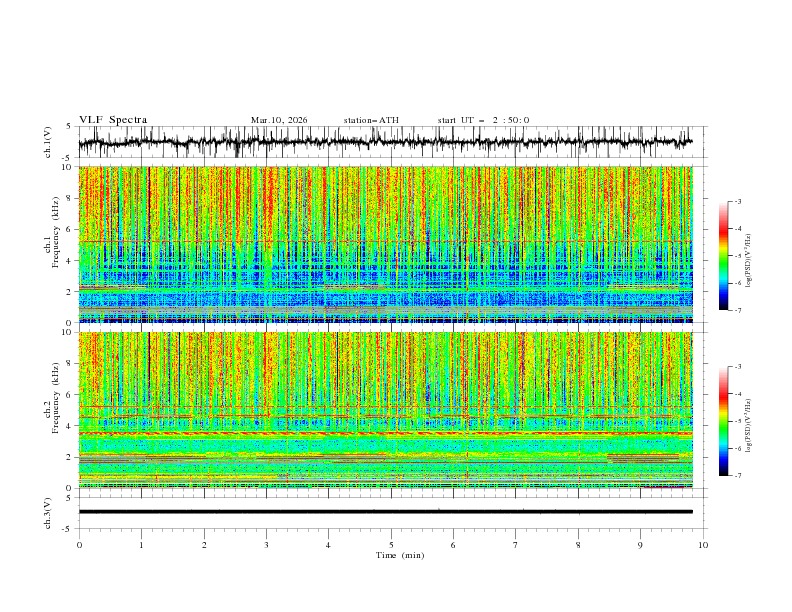The height and width of the screenshot is (612, 792).
Task: Select the "Mar.10, 2026" date label
Action: click(x=279, y=120)
